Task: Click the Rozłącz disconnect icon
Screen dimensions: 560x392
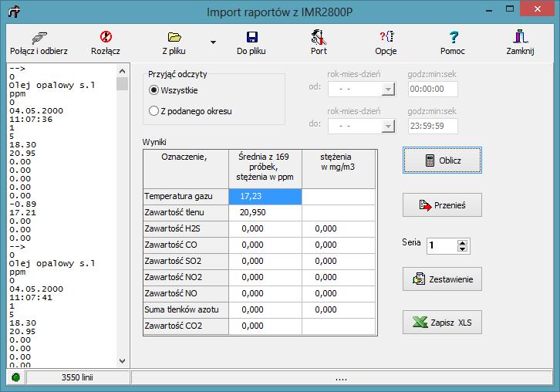Action: (x=106, y=37)
